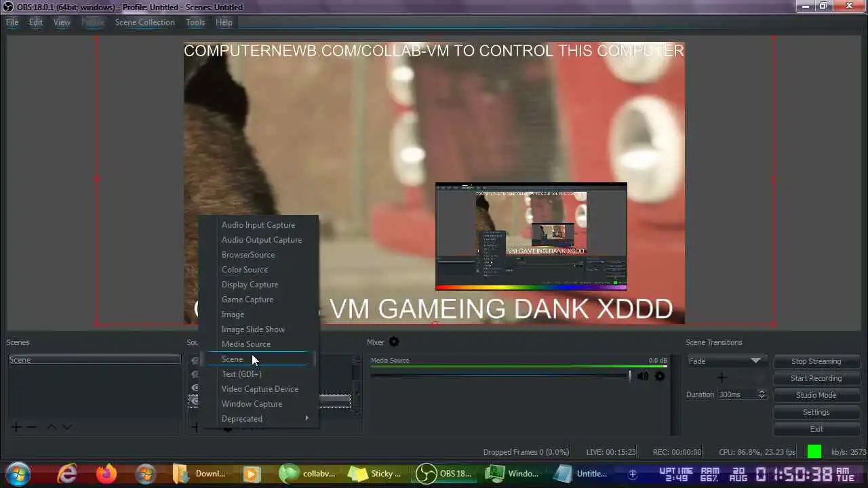Click the Exit button
The image size is (868, 488).
pos(816,429)
